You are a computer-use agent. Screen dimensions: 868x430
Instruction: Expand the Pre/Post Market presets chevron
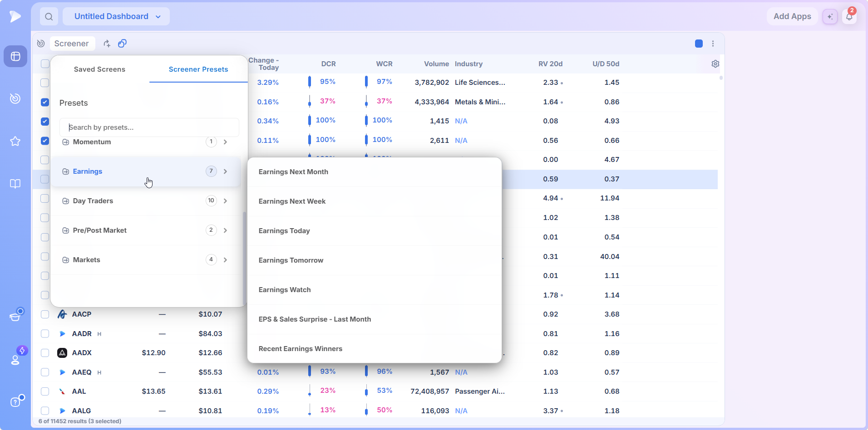tap(225, 230)
